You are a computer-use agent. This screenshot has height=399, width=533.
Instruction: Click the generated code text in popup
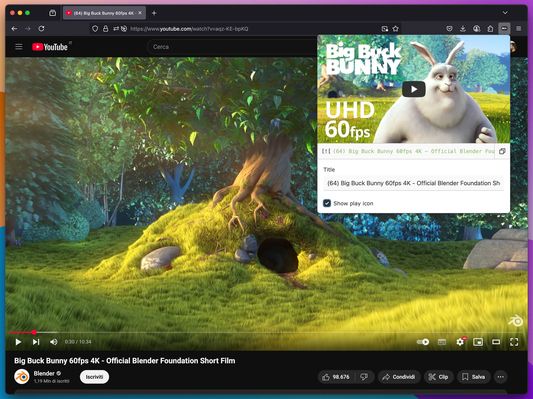[407, 151]
